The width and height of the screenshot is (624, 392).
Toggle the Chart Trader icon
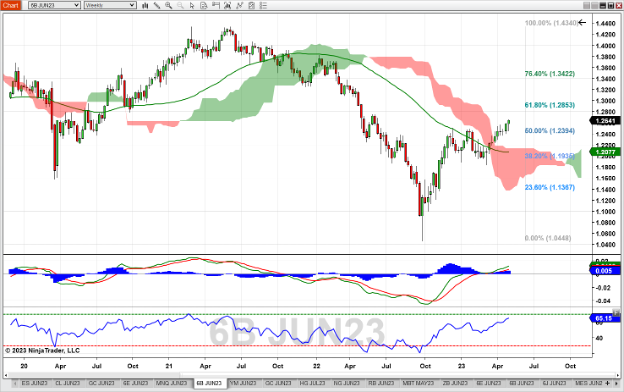[216, 5]
